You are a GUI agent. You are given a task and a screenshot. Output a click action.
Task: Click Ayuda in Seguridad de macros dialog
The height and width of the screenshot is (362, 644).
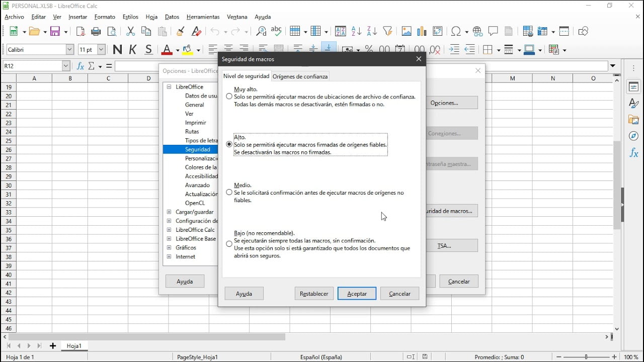244,294
